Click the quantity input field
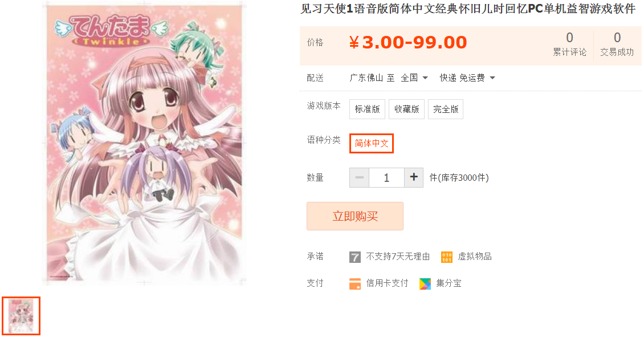Screen dimensions: 644x337 click(386, 177)
